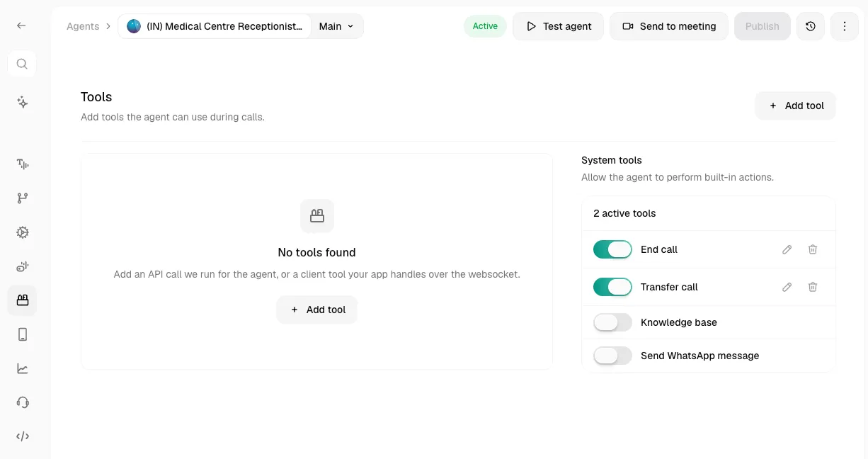Delete the End call tool
This screenshot has width=868, height=459.
813,249
